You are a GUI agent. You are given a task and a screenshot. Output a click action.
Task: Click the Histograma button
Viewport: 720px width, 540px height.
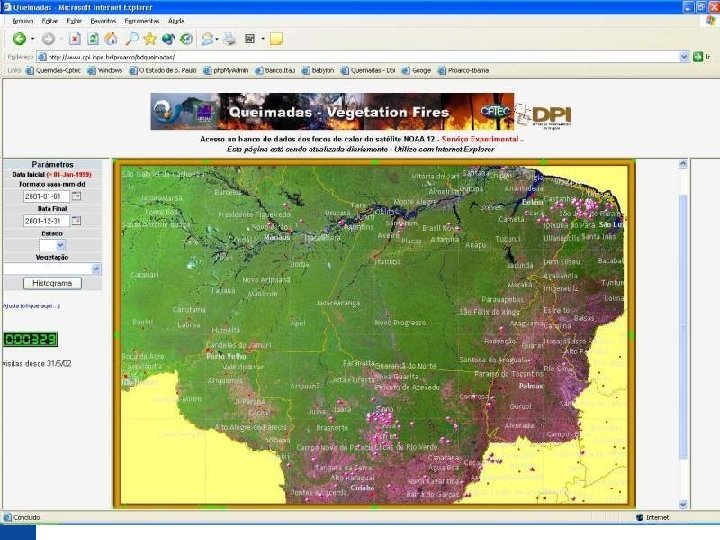[x=52, y=283]
